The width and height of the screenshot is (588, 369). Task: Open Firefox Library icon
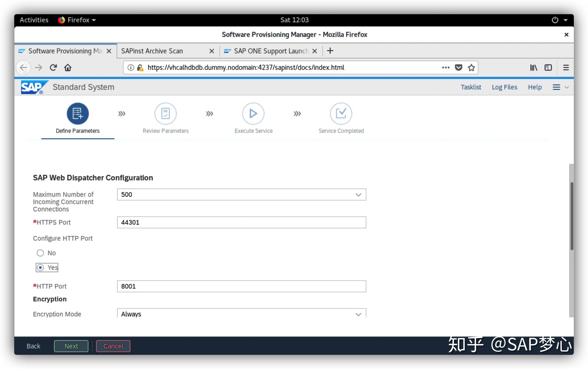[533, 68]
